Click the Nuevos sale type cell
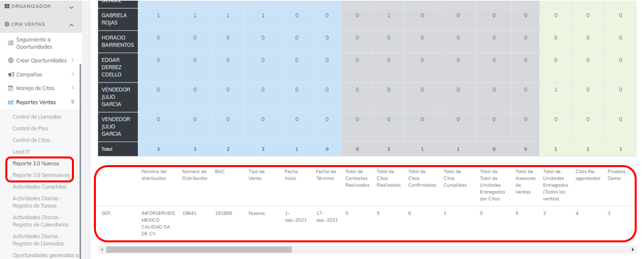Screen dimensions: 644x259 [256, 214]
